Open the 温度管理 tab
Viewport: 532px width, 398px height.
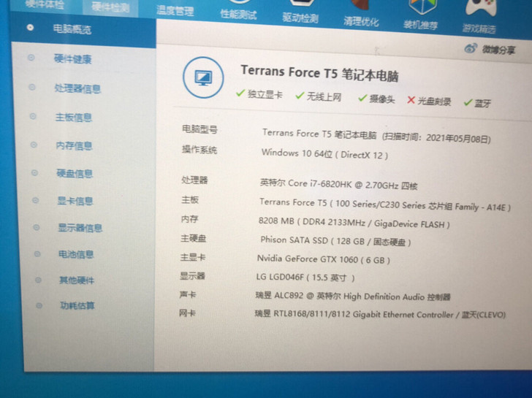[175, 11]
